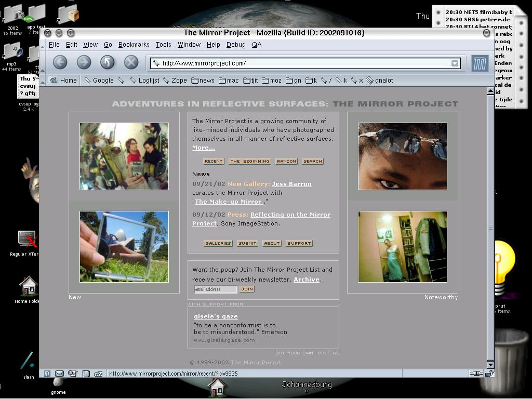Image resolution: width=532 pixels, height=399 pixels.
Task: Open the Tools menu
Action: [x=163, y=45]
